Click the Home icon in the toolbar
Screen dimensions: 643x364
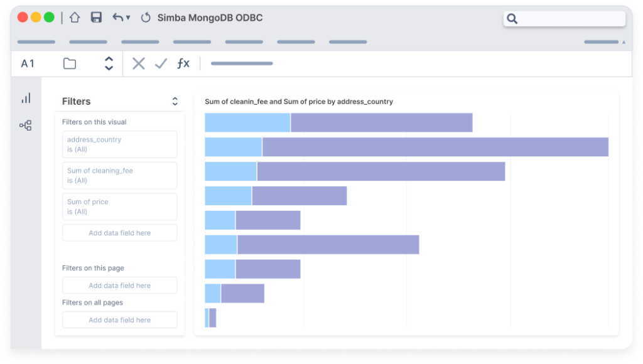pyautogui.click(x=75, y=18)
